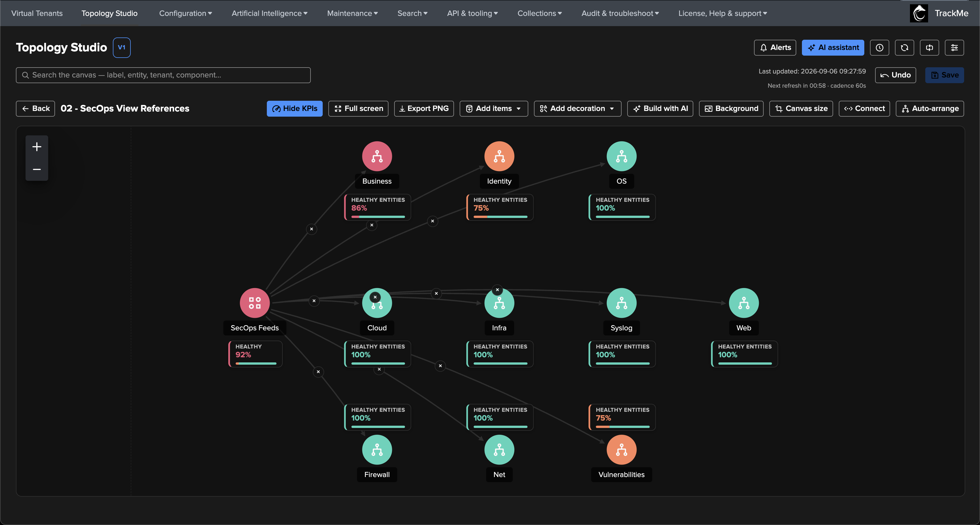Screen dimensions: 980x525
Task: Expand the Audit & troubleshoot menu
Action: (620, 13)
